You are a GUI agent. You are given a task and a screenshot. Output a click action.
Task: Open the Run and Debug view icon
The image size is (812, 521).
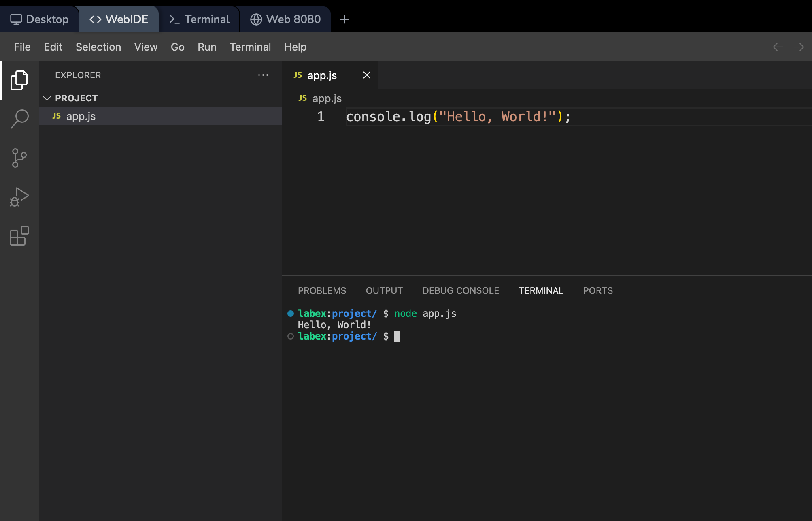[x=19, y=197]
